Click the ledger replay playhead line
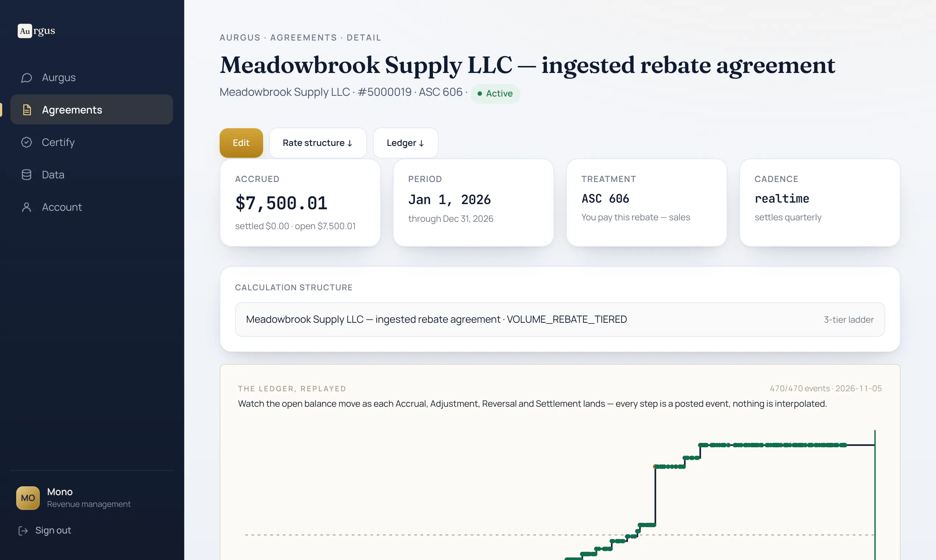This screenshot has width=936, height=560. pos(875,494)
